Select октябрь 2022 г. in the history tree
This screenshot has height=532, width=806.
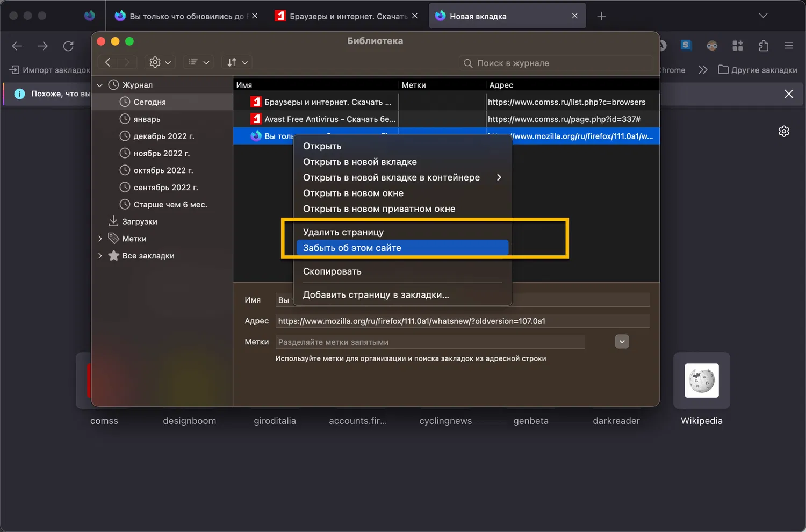pyautogui.click(x=162, y=170)
